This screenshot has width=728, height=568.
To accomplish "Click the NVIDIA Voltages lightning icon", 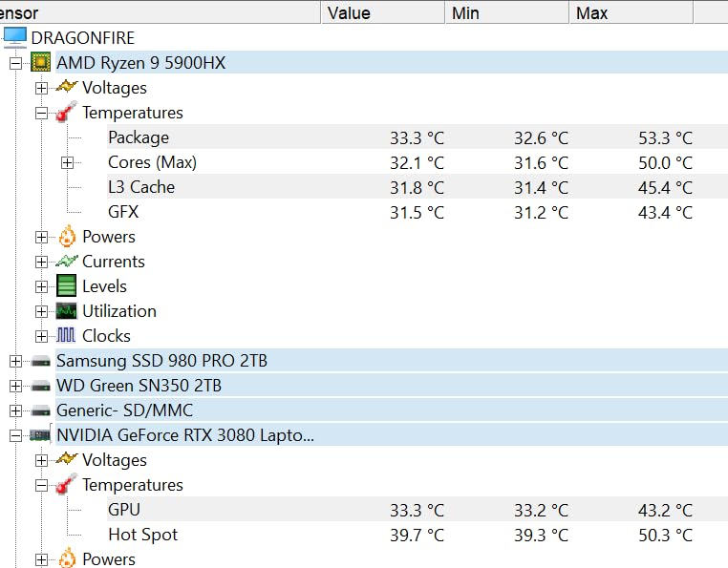I will 66,459.
